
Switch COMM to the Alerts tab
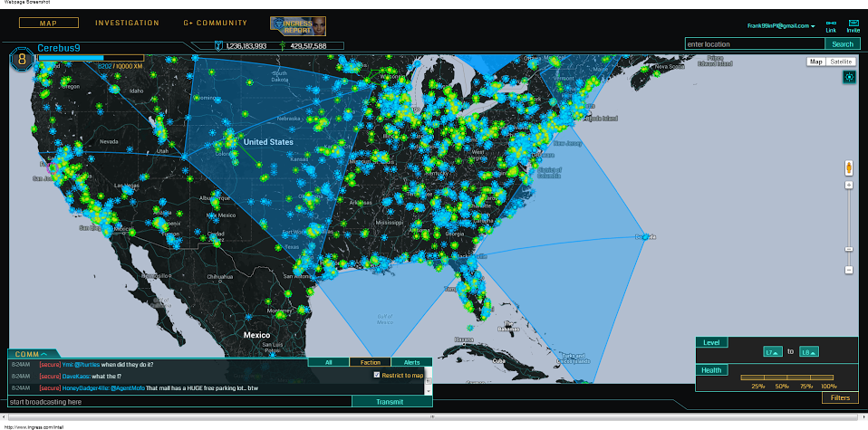point(411,362)
